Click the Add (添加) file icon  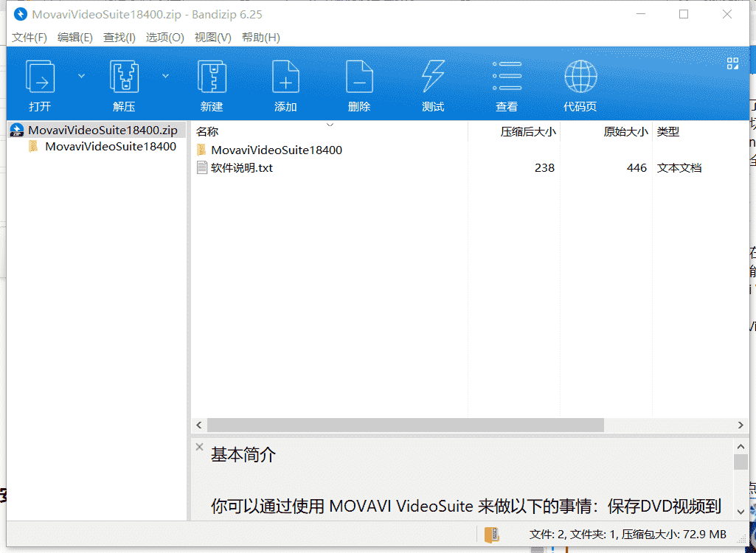(285, 76)
